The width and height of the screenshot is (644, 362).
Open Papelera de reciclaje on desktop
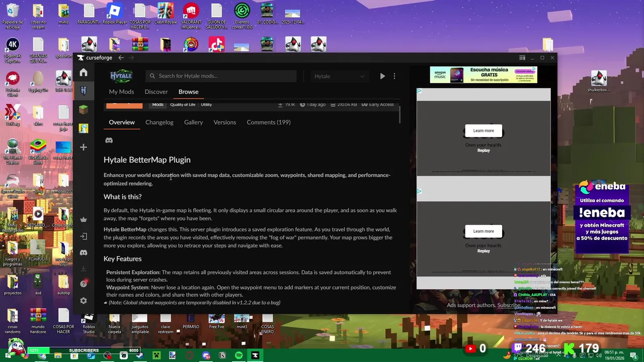[x=13, y=17]
